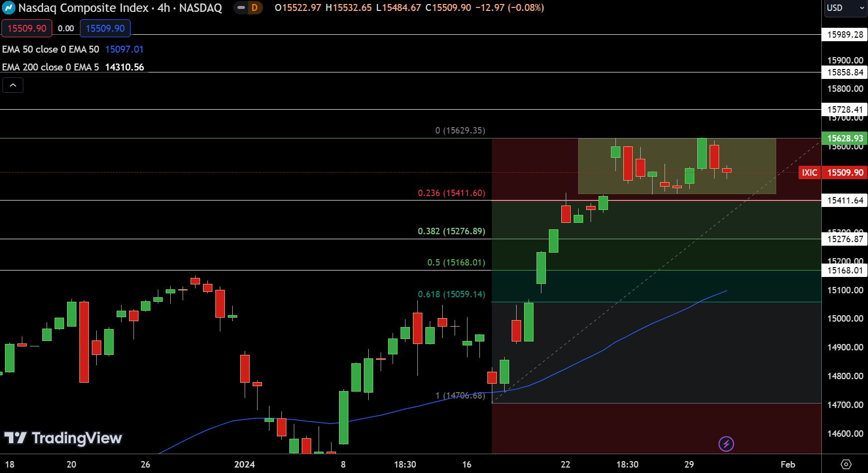
Task: Click the Nasdaq Composite symbol logo icon
Action: coord(9,8)
